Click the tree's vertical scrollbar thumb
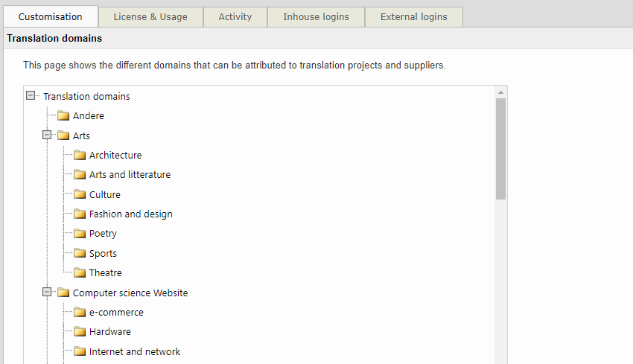 click(500, 149)
